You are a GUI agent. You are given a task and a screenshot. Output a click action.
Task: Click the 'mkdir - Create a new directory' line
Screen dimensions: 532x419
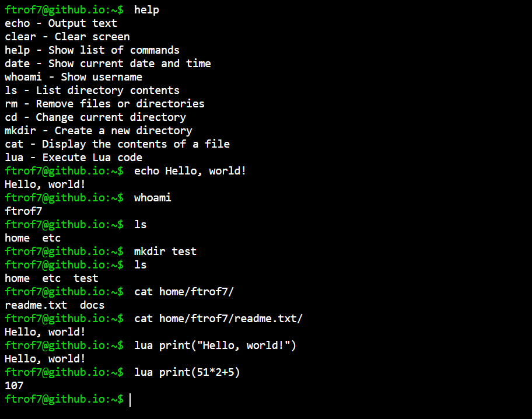pyautogui.click(x=99, y=131)
